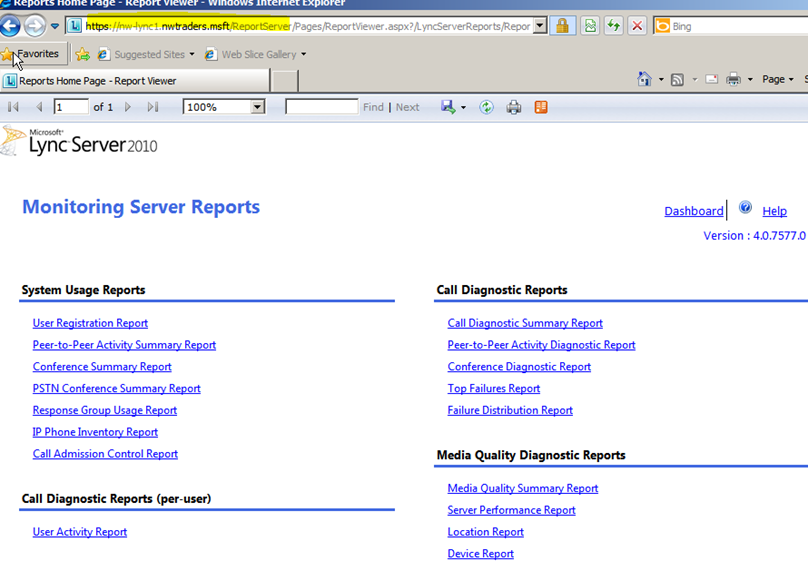This screenshot has height=571, width=808.
Task: Click the report Print icon
Action: (x=514, y=107)
